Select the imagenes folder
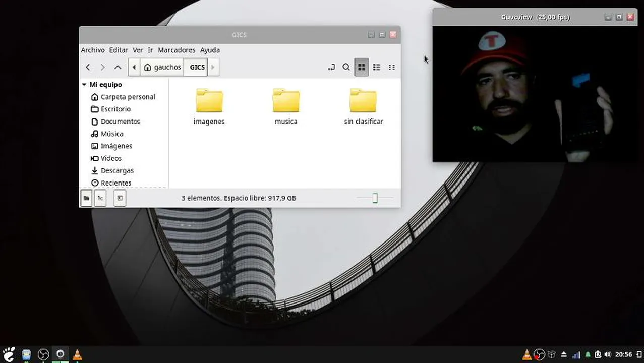The width and height of the screenshot is (644, 363). coord(209,106)
